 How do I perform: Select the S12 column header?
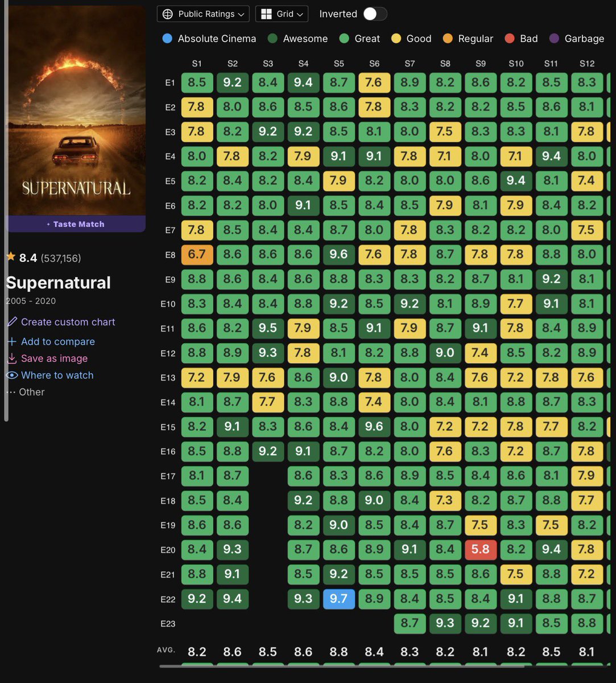[x=586, y=64]
